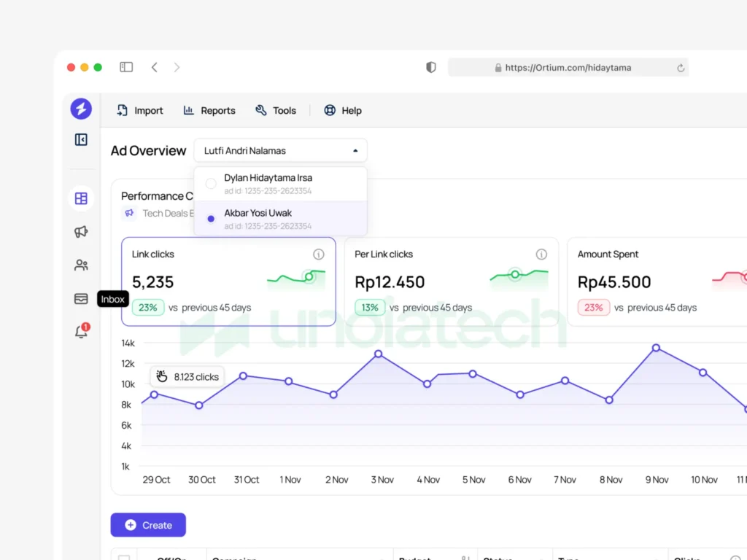This screenshot has height=560, width=747.
Task: Click info icon on Link clicks card
Action: coord(318,254)
